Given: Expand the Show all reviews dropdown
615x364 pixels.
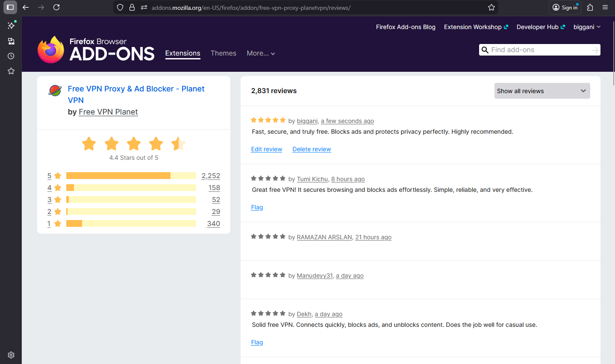Looking at the screenshot, I should tap(542, 91).
